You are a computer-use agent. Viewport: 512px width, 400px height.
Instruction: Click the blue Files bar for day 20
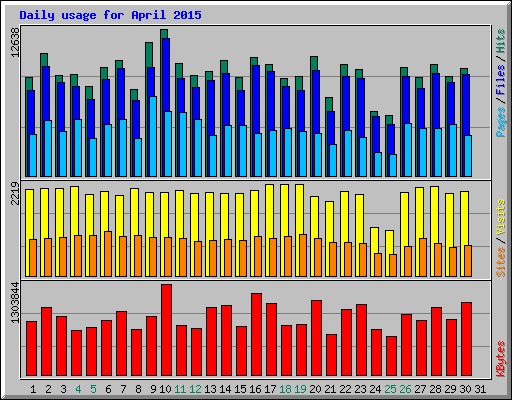pyautogui.click(x=317, y=102)
